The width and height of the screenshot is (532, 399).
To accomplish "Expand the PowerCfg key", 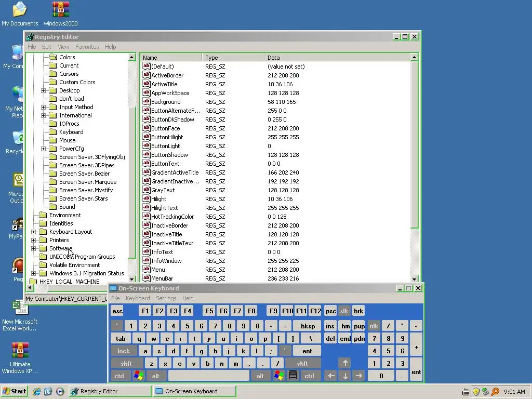I will point(44,149).
